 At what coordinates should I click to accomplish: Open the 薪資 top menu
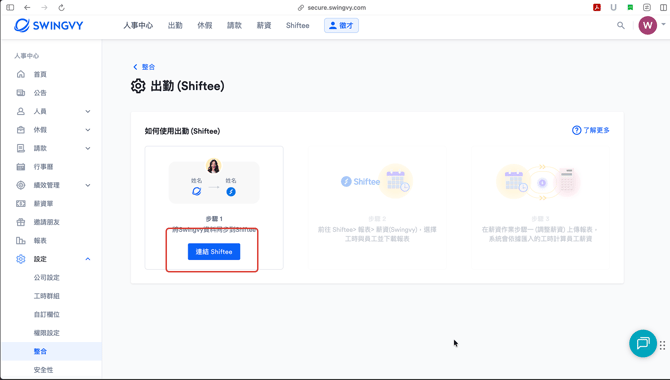(x=264, y=26)
